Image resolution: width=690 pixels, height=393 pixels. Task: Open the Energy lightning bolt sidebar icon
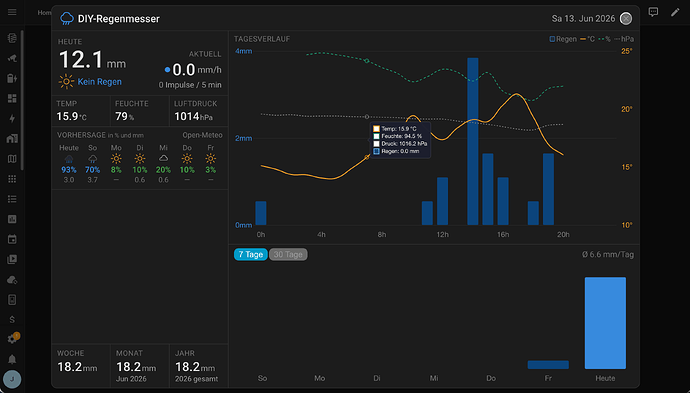[x=12, y=118]
